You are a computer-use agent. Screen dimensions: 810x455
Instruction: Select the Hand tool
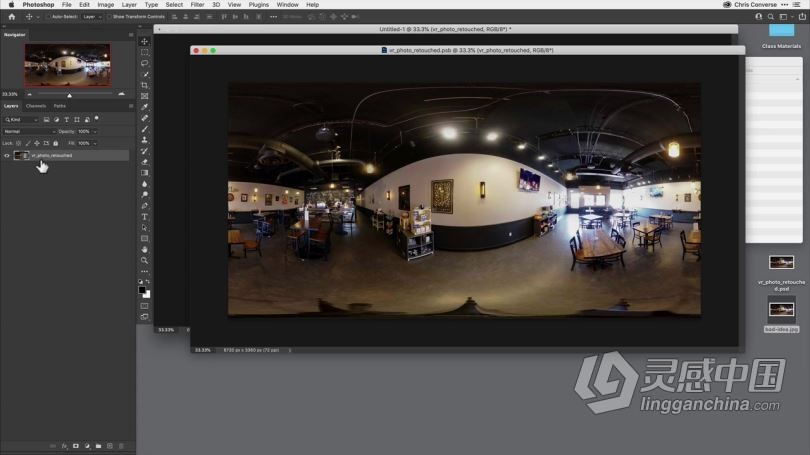[x=145, y=249]
